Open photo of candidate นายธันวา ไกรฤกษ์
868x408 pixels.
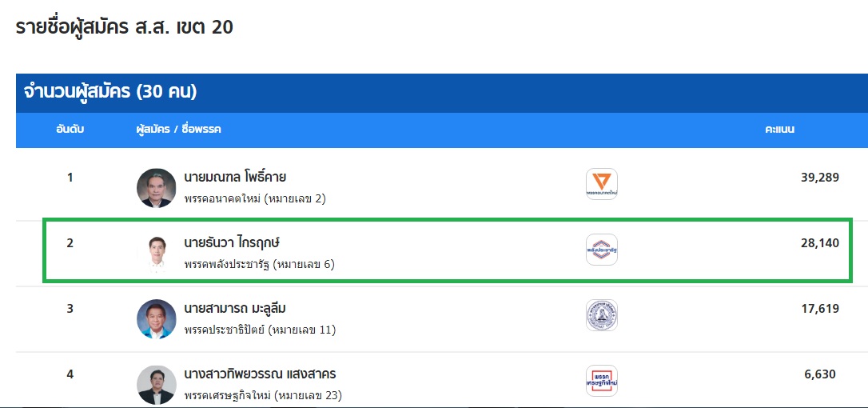[x=156, y=254]
